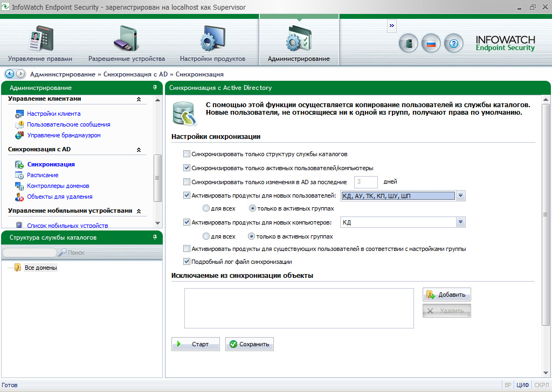552x392 pixels.
Task: Uncheck Активировать продукты для новых пользователей
Action: [187, 195]
